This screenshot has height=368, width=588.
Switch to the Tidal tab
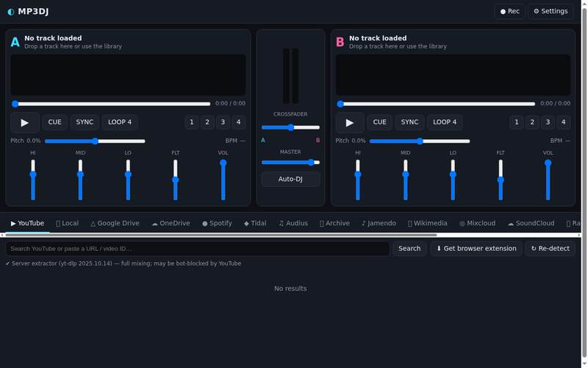(x=255, y=224)
